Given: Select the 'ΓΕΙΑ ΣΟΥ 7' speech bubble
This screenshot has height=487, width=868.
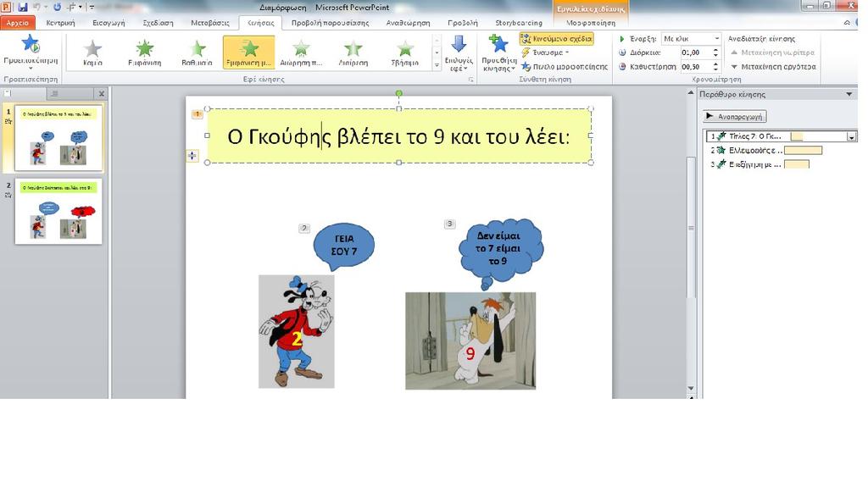Looking at the screenshot, I should tap(344, 246).
